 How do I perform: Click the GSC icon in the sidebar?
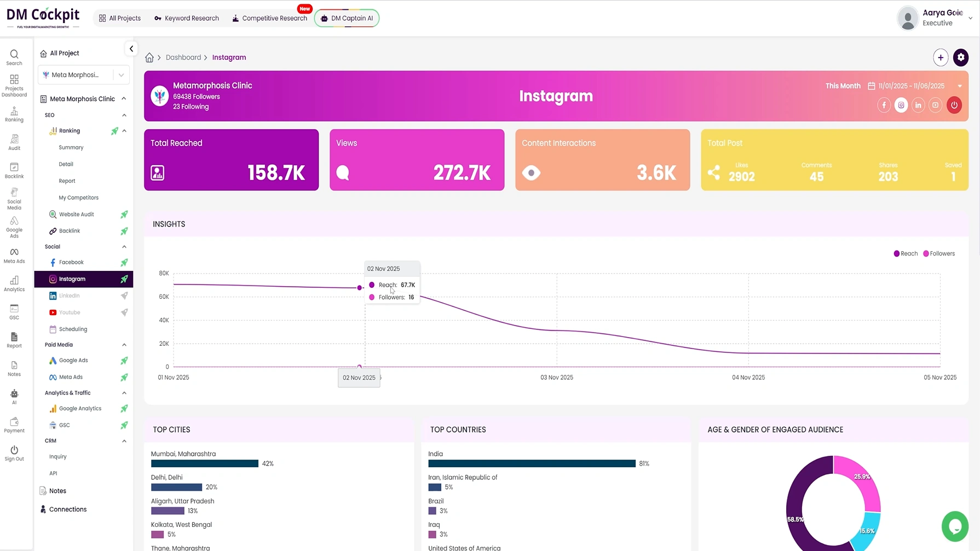click(x=14, y=312)
